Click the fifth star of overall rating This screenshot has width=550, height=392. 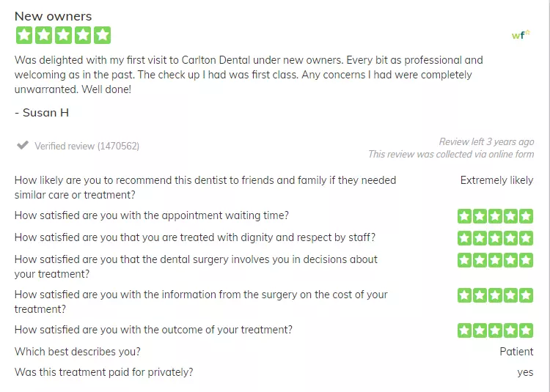click(103, 35)
